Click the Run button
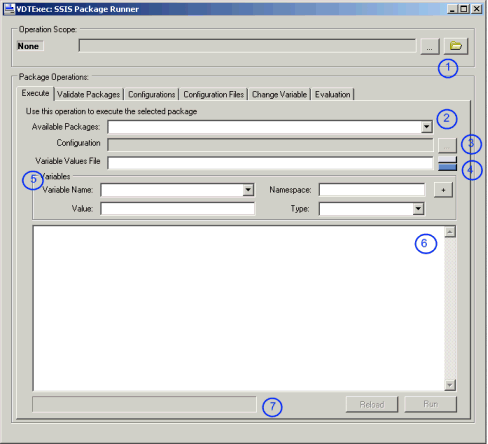Viewport: 488px width, 444px height. pos(431,404)
